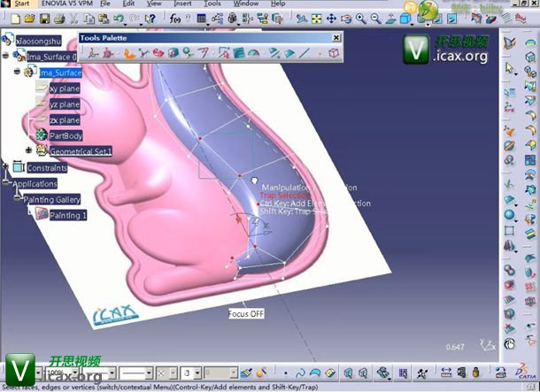Collapse the Painting Gallery node
Image resolution: width=540 pixels, height=392 pixels.
[15, 199]
